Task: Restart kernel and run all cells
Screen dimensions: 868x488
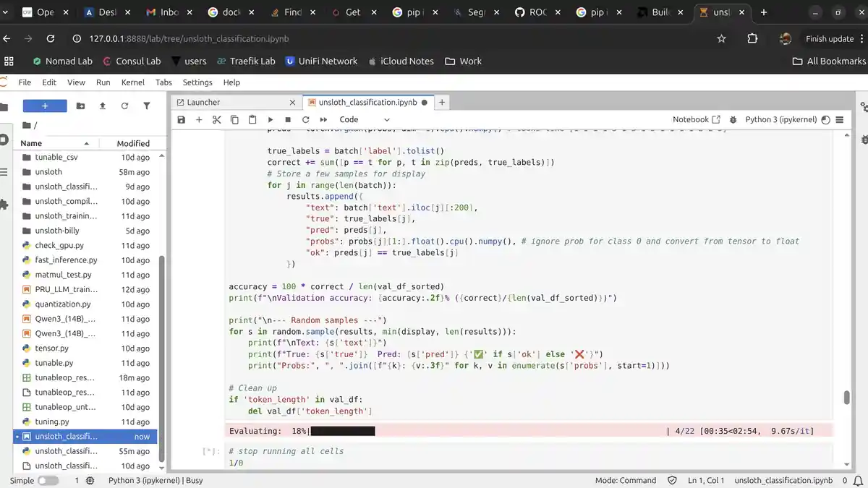Action: tap(323, 119)
